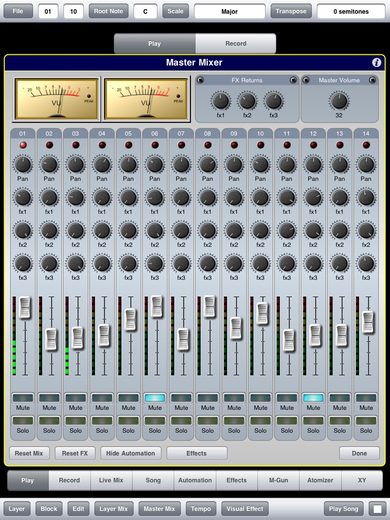This screenshot has width=390, height=520.
Task: Open the Transpose value 0 semitones
Action: [351, 11]
